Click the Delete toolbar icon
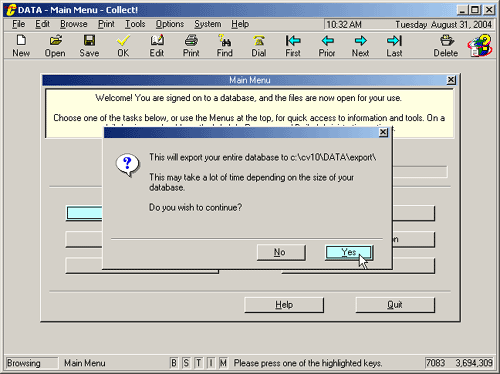This screenshot has width=500, height=374. click(x=446, y=41)
